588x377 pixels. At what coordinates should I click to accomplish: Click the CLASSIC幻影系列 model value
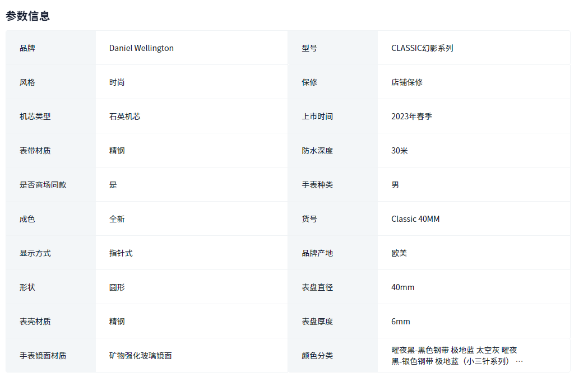(x=422, y=48)
